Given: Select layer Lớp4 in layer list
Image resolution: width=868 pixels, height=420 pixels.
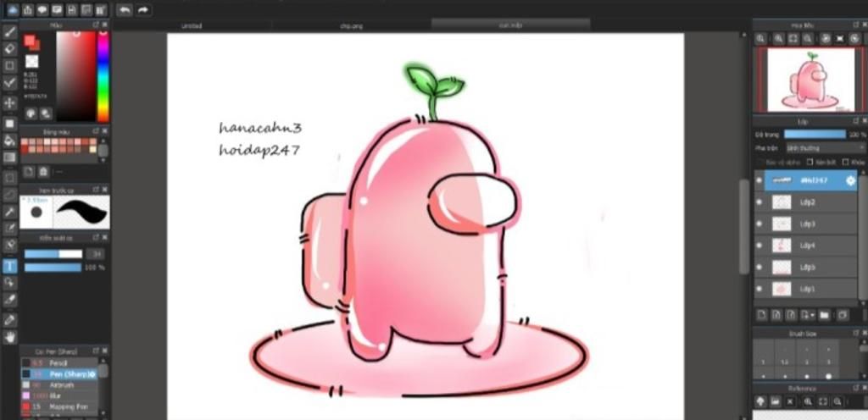Looking at the screenshot, I should coord(810,246).
